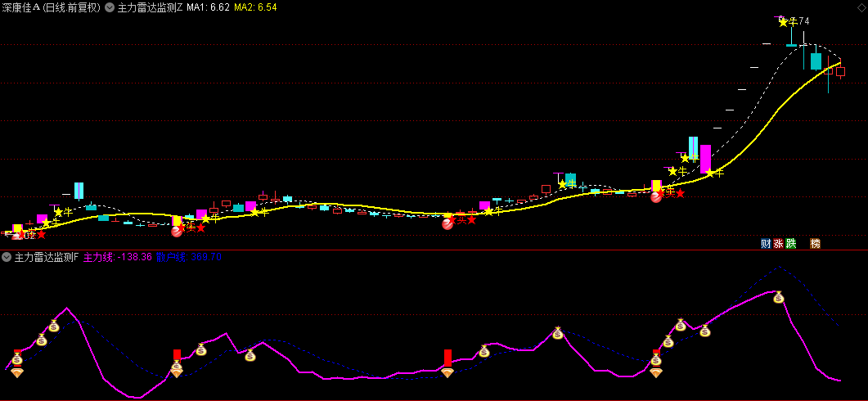Screen dimensions: 868x401
Task: Click the tallest magenta candlestick before the rally
Action: point(705,159)
